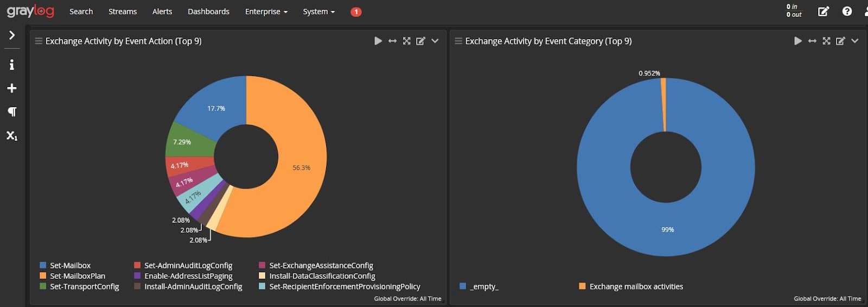Expand the left sidebar with arrow
Viewport: 868px width, 307px height.
tap(11, 35)
